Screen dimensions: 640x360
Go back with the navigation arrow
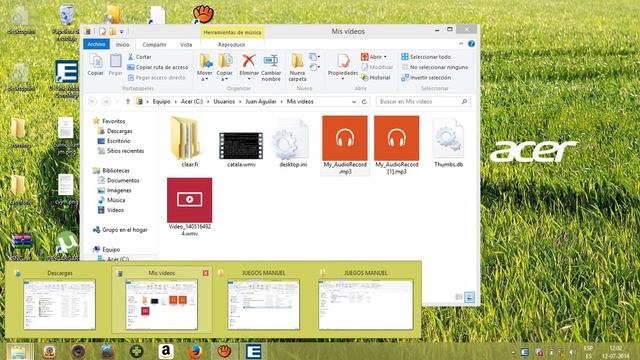93,102
